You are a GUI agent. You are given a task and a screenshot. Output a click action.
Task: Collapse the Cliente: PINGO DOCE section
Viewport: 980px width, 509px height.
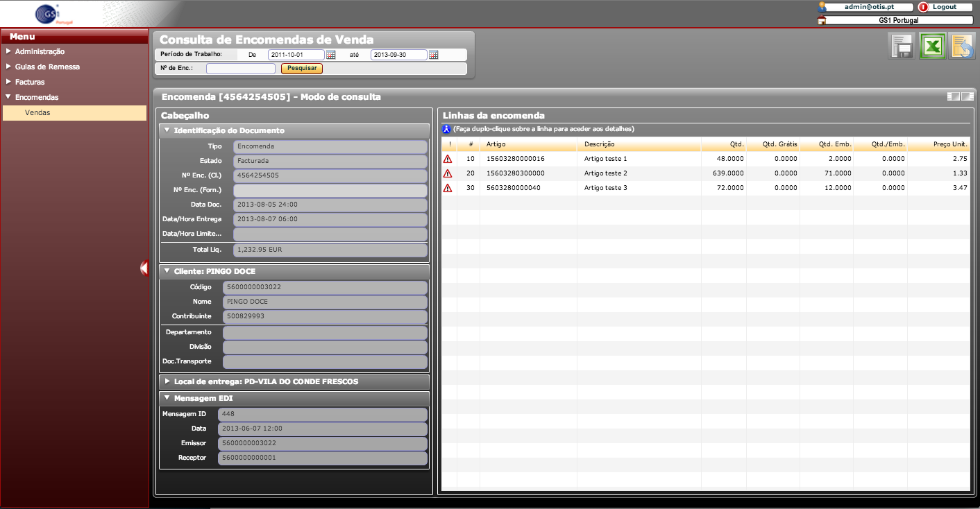pos(167,271)
